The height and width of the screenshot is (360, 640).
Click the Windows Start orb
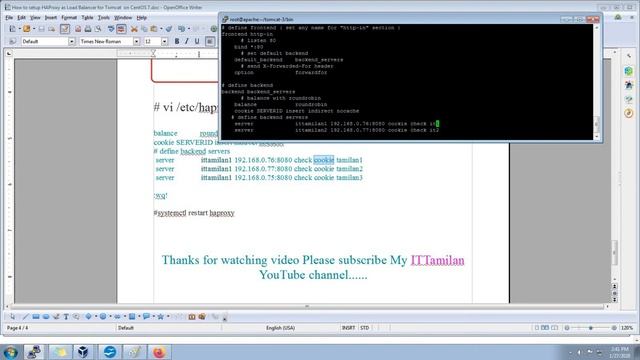(x=11, y=352)
